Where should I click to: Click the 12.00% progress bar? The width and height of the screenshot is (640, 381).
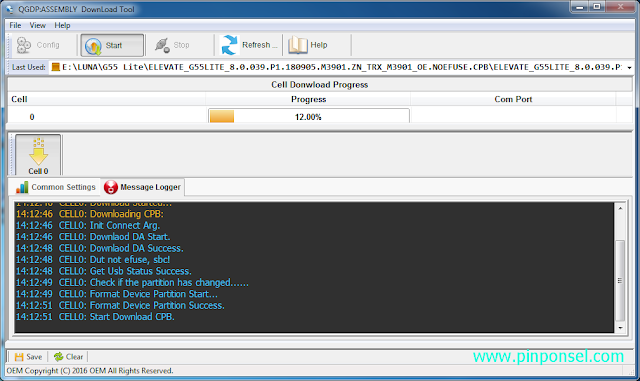(x=309, y=116)
